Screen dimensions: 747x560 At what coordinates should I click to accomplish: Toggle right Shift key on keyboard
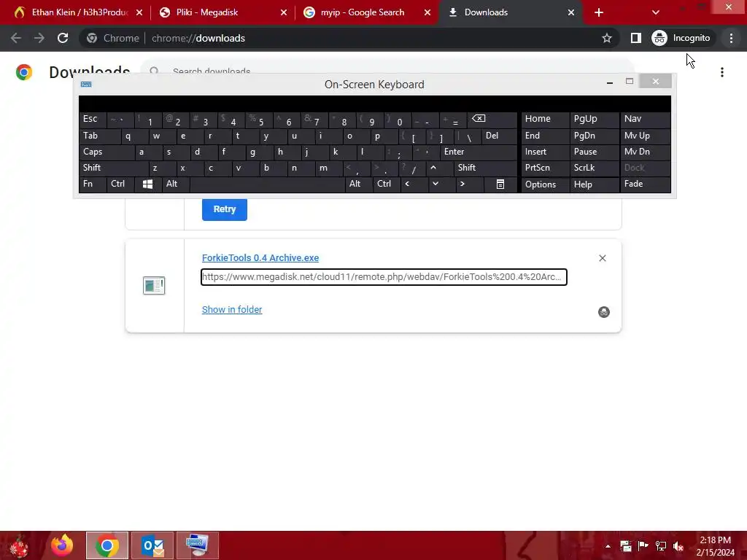pyautogui.click(x=485, y=168)
